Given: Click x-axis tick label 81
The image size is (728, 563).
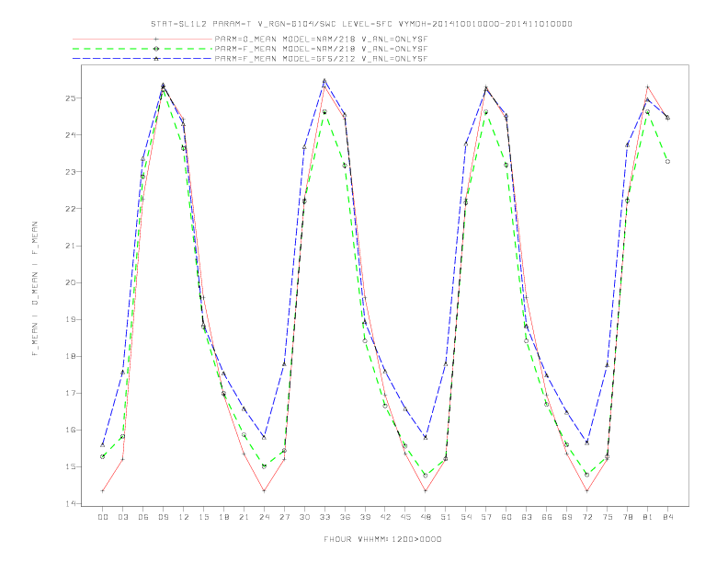Looking at the screenshot, I should coord(648,517).
